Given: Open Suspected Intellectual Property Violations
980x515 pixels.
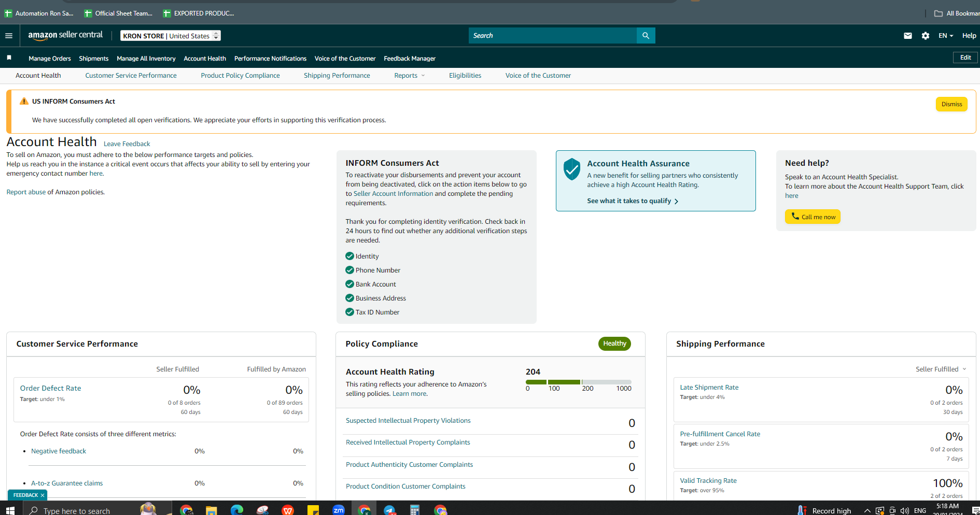Looking at the screenshot, I should point(408,421).
